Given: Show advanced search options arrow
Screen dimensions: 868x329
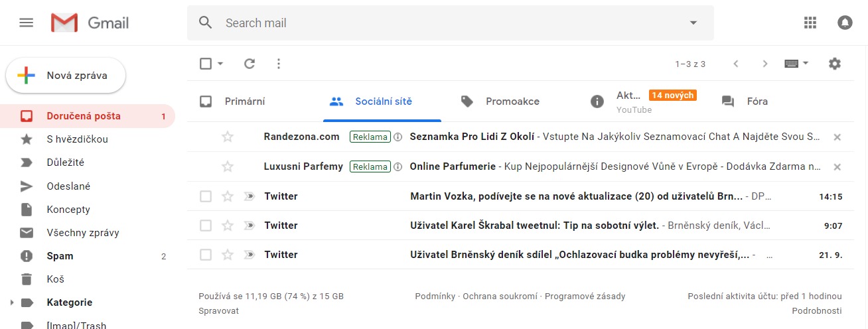Looking at the screenshot, I should coord(693,23).
